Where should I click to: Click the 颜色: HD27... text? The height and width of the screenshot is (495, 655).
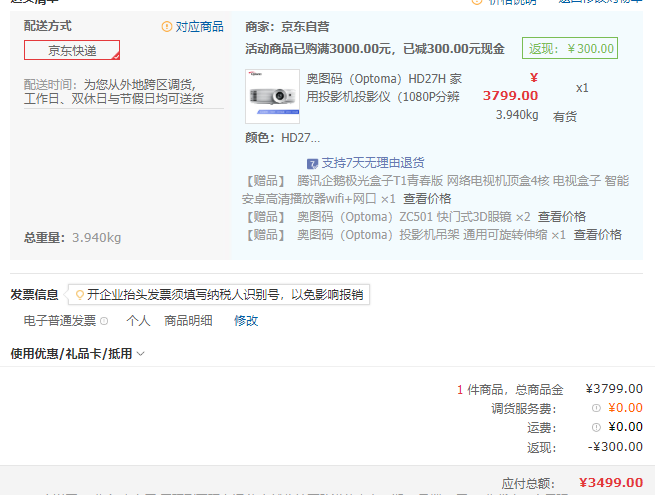tap(282, 138)
